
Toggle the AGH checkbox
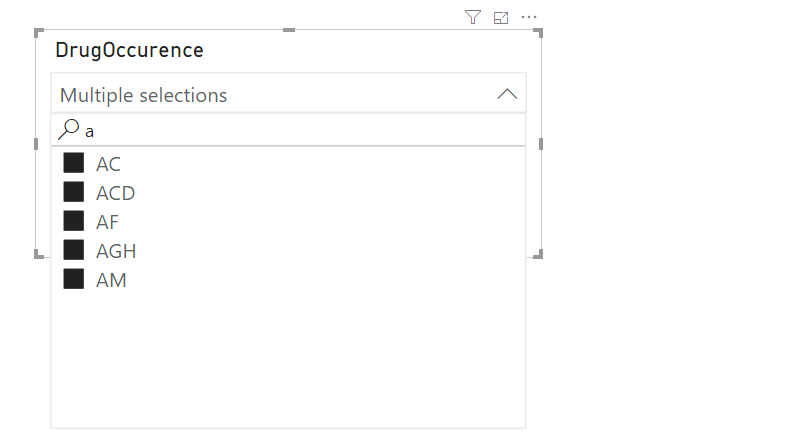point(73,250)
